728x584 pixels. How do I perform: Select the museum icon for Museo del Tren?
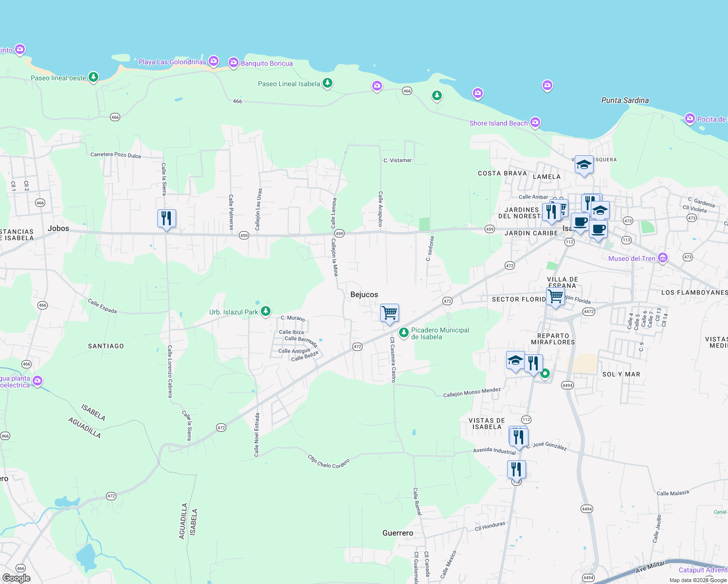tap(662, 257)
